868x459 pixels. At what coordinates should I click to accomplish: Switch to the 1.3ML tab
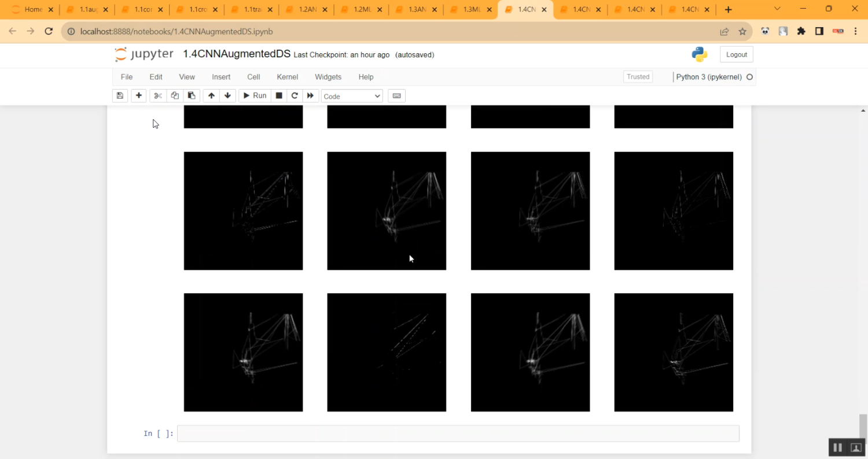(x=470, y=10)
